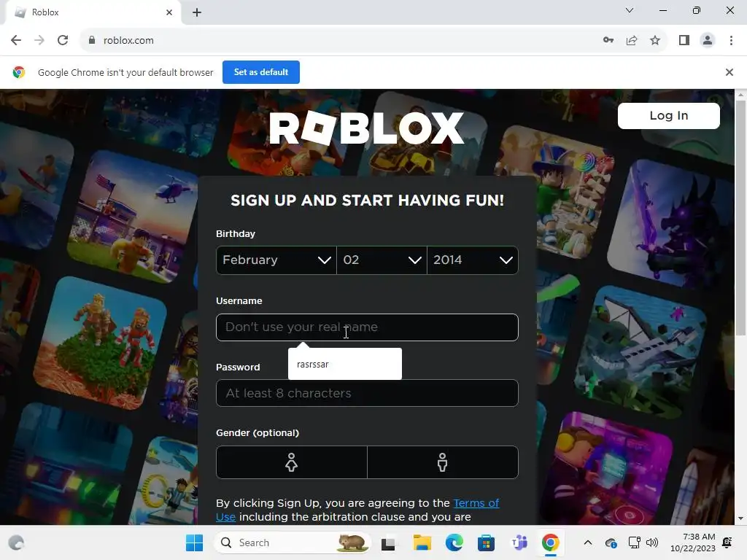
Task: Click the OneDrive cloud tray icon
Action: tap(611, 542)
